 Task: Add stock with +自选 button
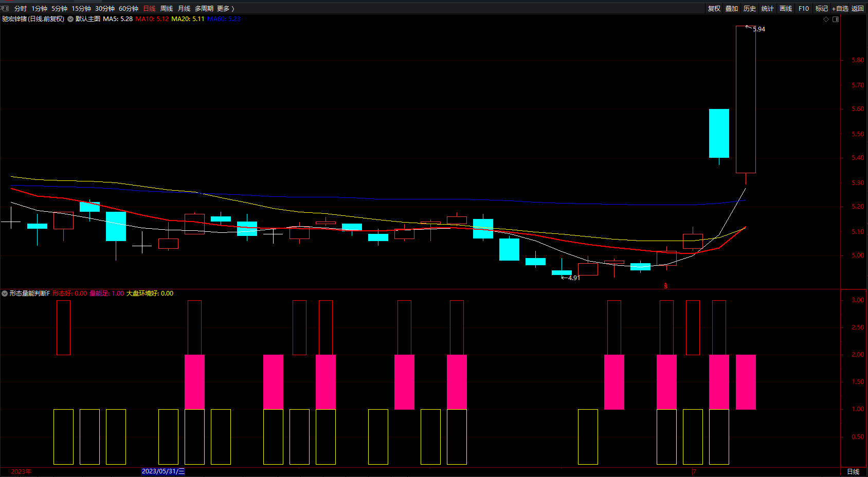[x=840, y=8]
